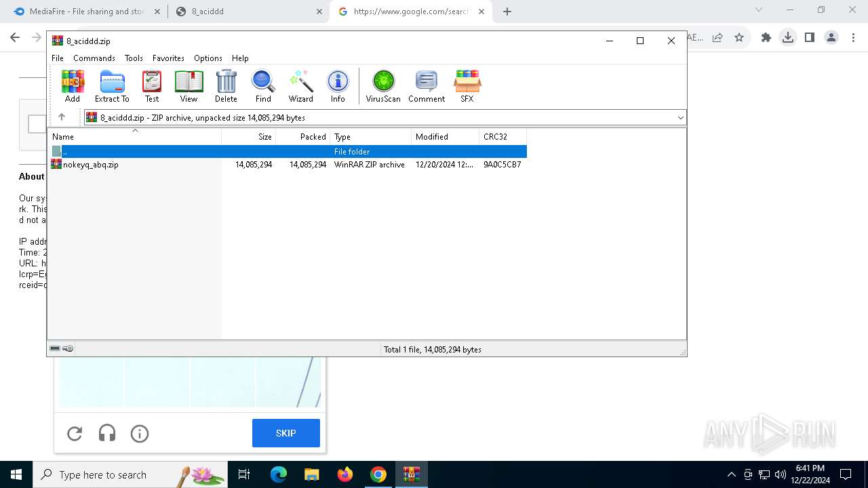Click the drive icon in status bar

55,349
